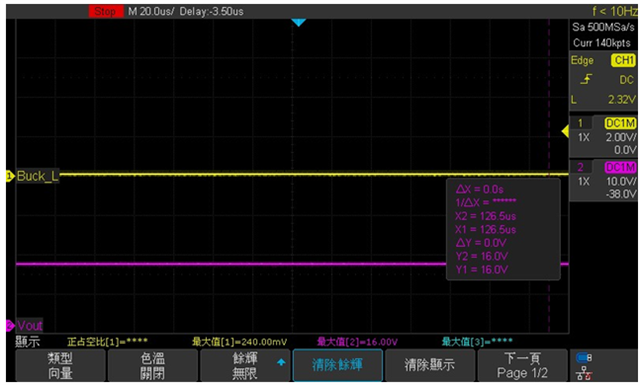Click the blue arrow on 餘輝 button

(281, 362)
